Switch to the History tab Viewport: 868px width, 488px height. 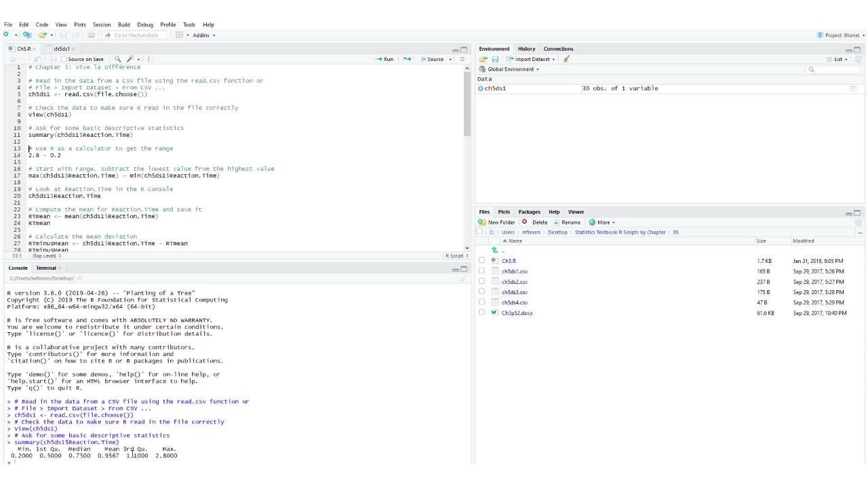click(526, 49)
